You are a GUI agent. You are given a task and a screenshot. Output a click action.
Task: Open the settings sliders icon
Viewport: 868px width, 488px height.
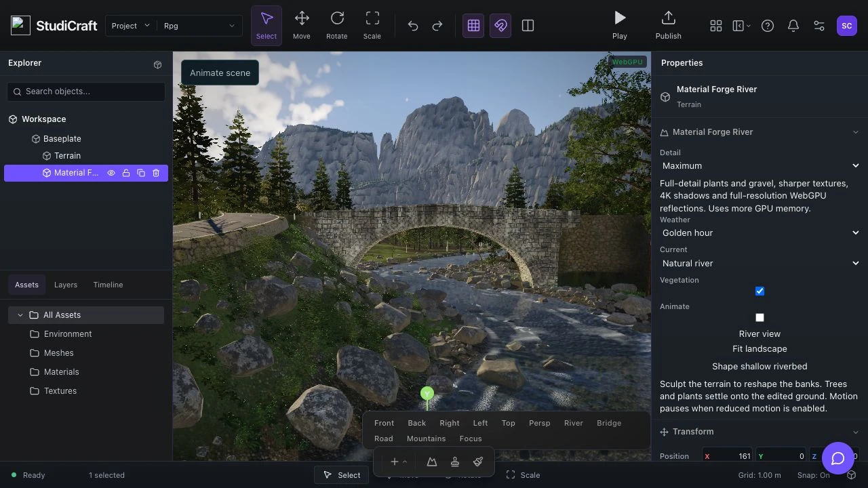click(819, 26)
